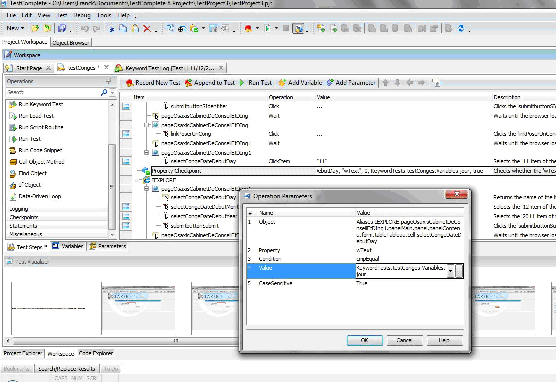Click the Move Up arrow icon
The height and width of the screenshot is (382, 556).
(x=385, y=83)
